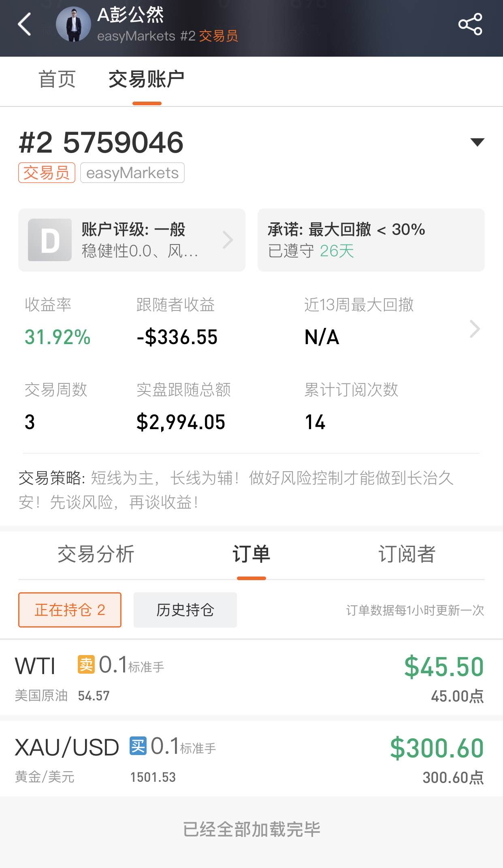Image resolution: width=503 pixels, height=868 pixels.
Task: Open the share icon
Action: pyautogui.click(x=470, y=24)
